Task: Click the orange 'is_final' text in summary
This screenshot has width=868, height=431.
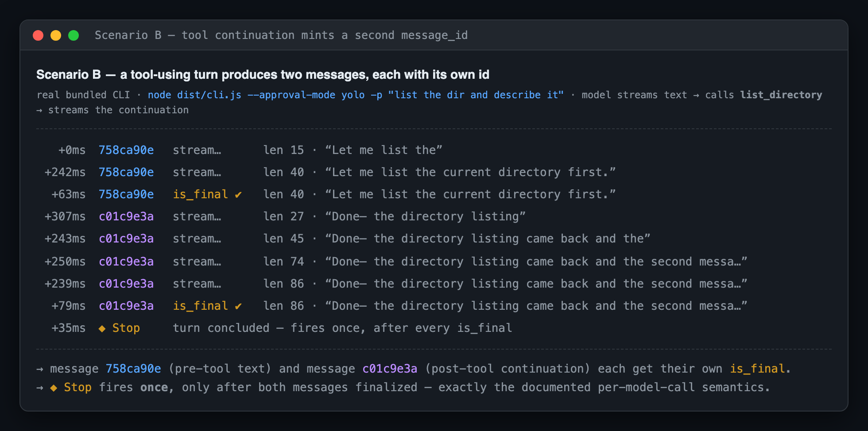Action: (x=757, y=369)
